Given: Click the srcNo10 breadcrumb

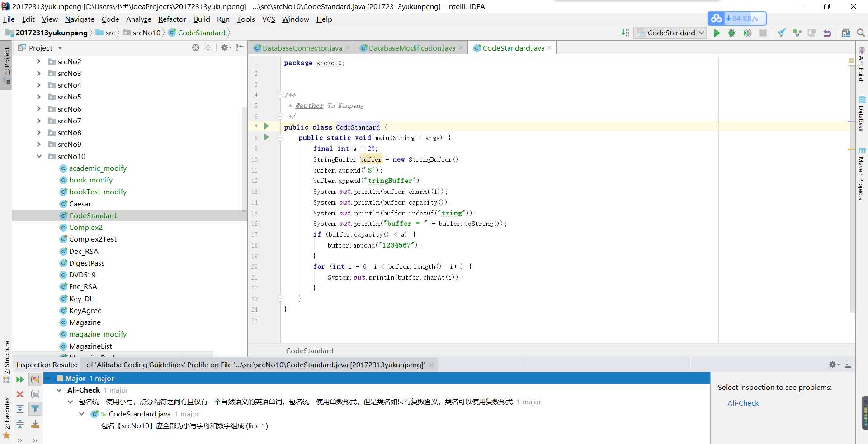Looking at the screenshot, I should click(142, 33).
